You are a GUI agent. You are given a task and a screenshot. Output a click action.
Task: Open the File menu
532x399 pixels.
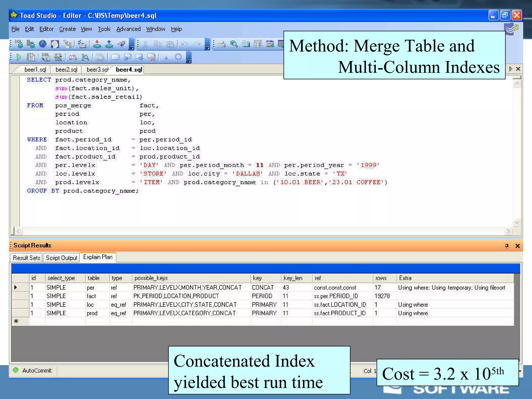[x=15, y=29]
